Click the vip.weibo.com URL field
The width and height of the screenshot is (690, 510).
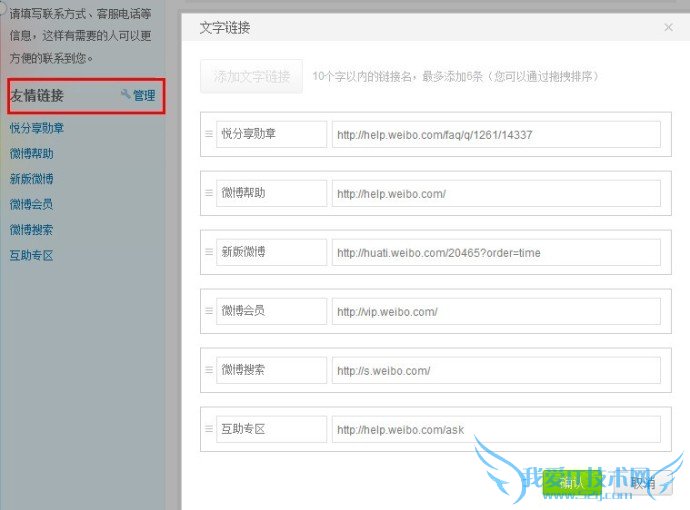point(496,311)
